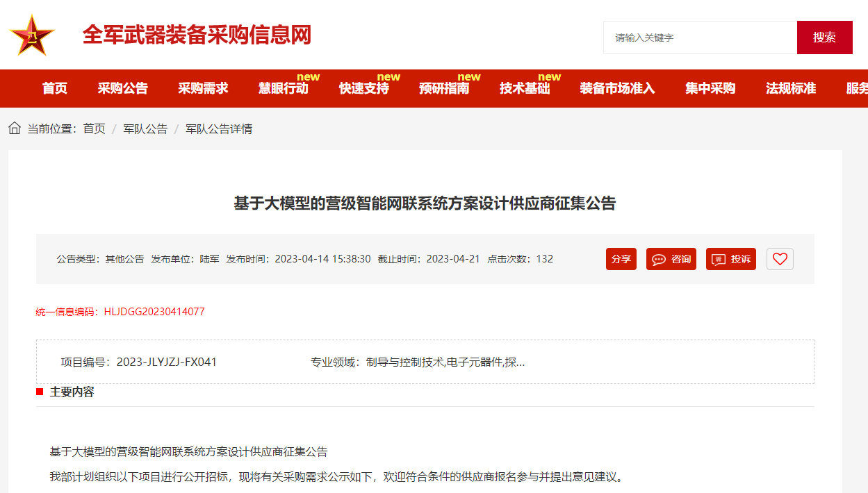Viewport: 868px width, 493px height.
Task: Click the red 搜索 search button
Action: [x=825, y=37]
